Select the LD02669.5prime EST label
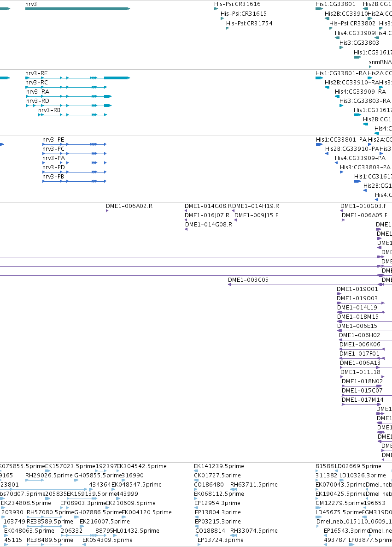The image size is (392, 547). pyautogui.click(x=358, y=466)
